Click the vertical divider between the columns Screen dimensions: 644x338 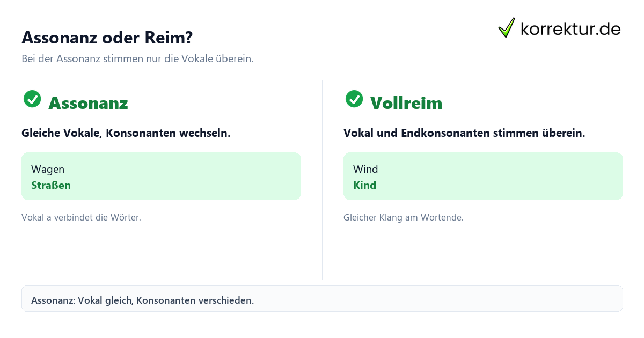pyautogui.click(x=322, y=180)
